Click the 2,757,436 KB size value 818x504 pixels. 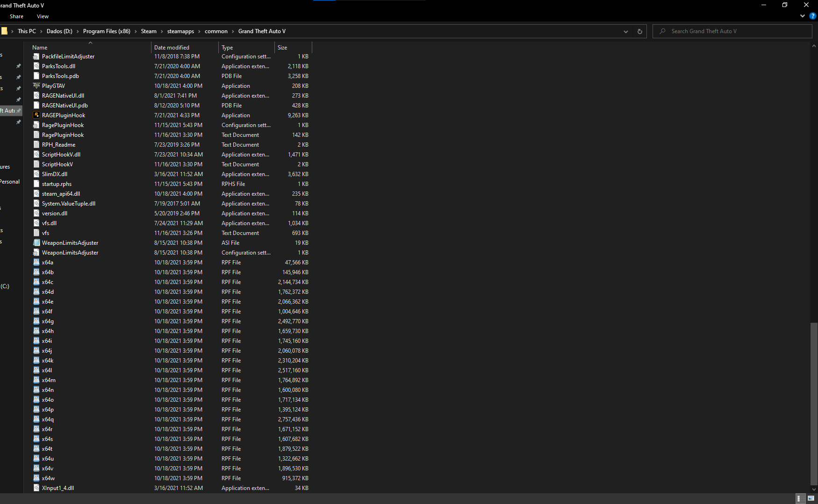pyautogui.click(x=293, y=419)
